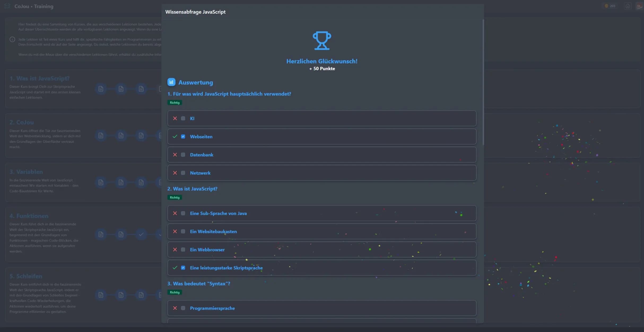The height and width of the screenshot is (332, 644).
Task: Toggle the Ein Webbrowser checkbox
Action: pos(183,250)
